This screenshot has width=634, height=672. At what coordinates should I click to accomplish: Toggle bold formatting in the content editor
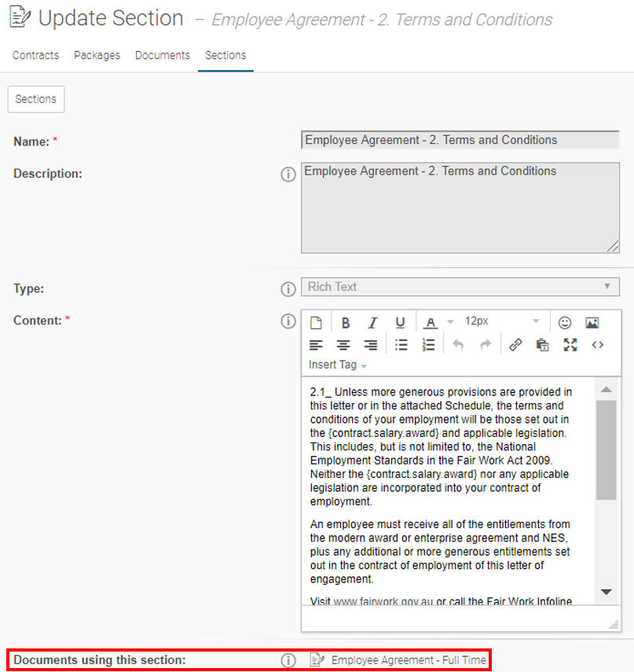click(x=346, y=321)
